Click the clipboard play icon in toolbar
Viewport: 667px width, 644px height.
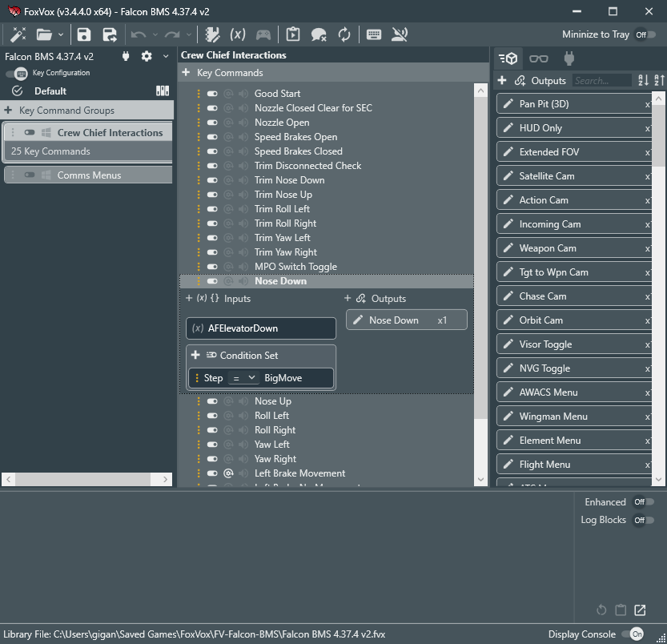293,34
